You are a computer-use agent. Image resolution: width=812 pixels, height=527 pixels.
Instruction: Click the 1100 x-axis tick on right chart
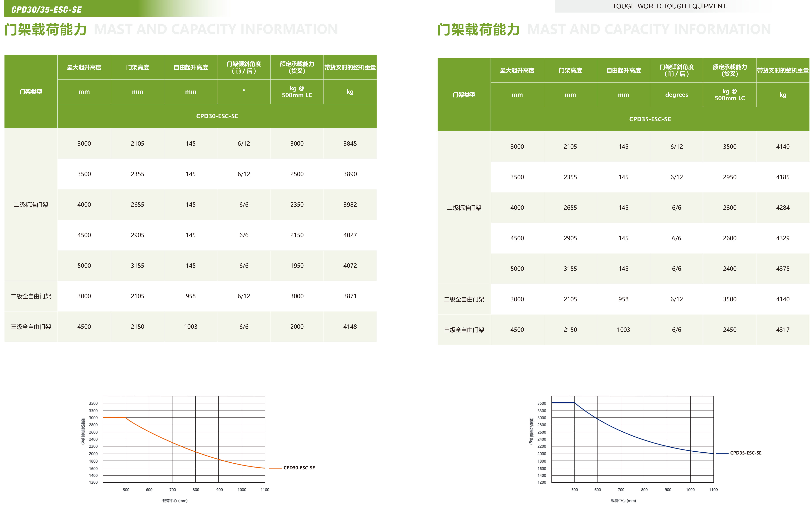713,490
